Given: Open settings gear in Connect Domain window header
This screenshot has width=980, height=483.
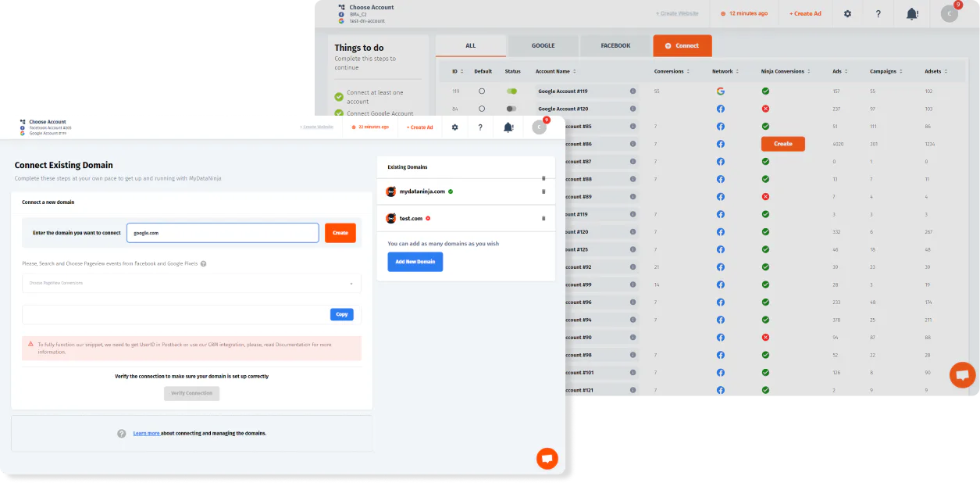Looking at the screenshot, I should pyautogui.click(x=455, y=127).
